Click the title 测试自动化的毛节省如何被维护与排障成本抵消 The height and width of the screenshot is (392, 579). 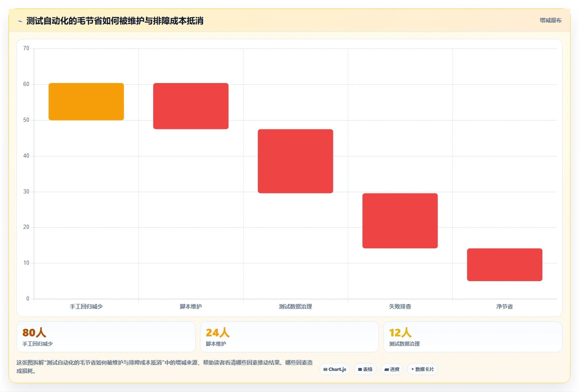coord(115,21)
